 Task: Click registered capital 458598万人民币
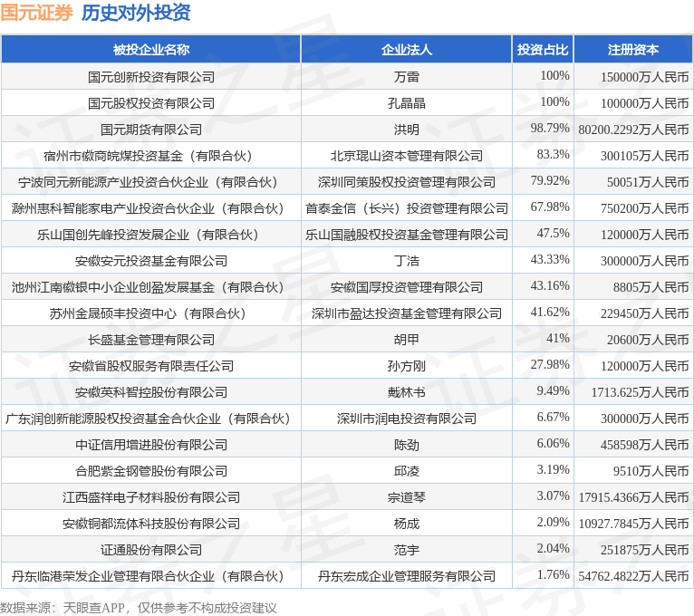(644, 445)
